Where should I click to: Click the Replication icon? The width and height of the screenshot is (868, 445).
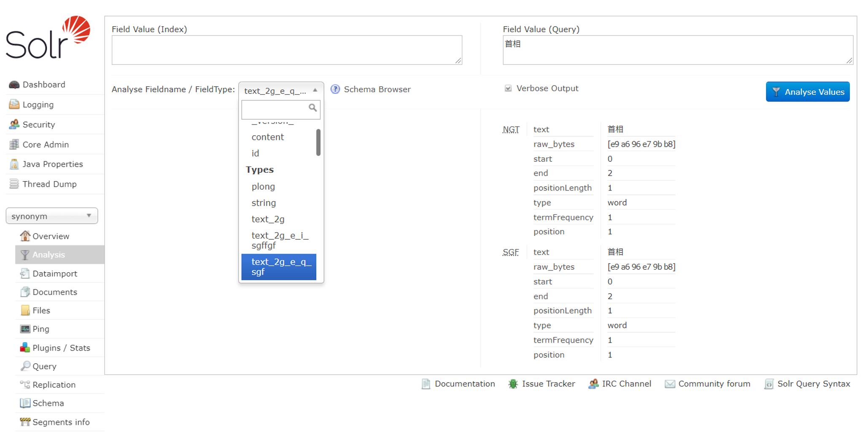tap(25, 385)
